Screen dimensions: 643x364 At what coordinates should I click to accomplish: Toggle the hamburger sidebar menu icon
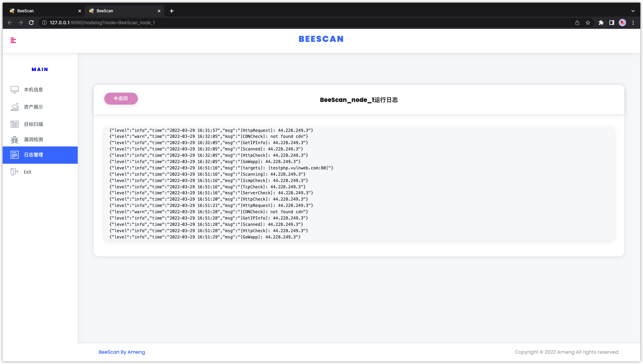click(13, 41)
